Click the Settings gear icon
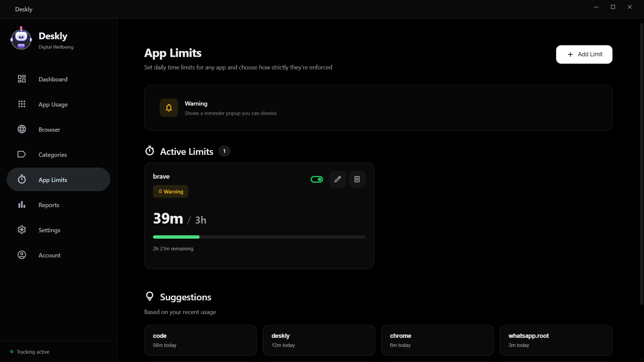 coord(22,230)
